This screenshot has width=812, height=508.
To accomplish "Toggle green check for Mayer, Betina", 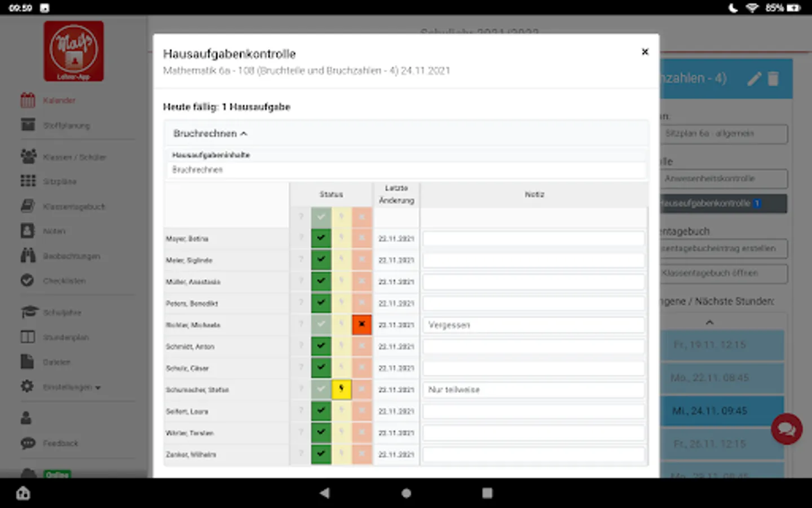I will [321, 238].
